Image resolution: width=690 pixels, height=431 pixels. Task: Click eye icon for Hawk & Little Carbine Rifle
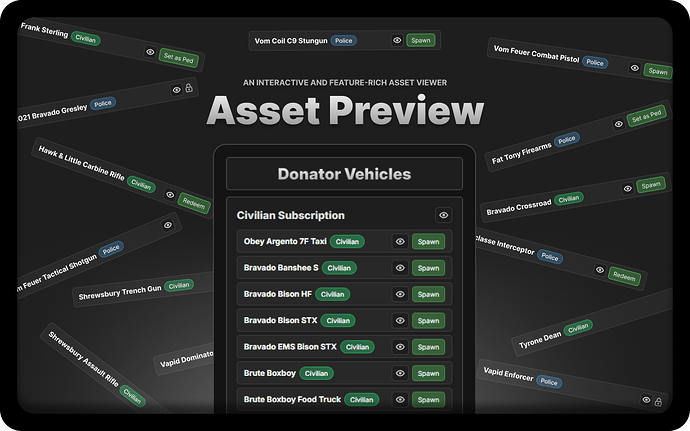coord(170,195)
